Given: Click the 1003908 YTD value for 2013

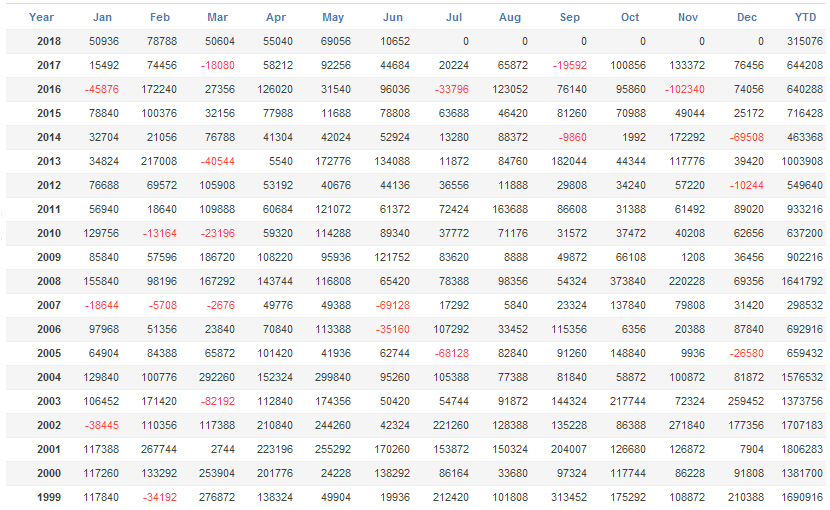Looking at the screenshot, I should coord(802,161).
